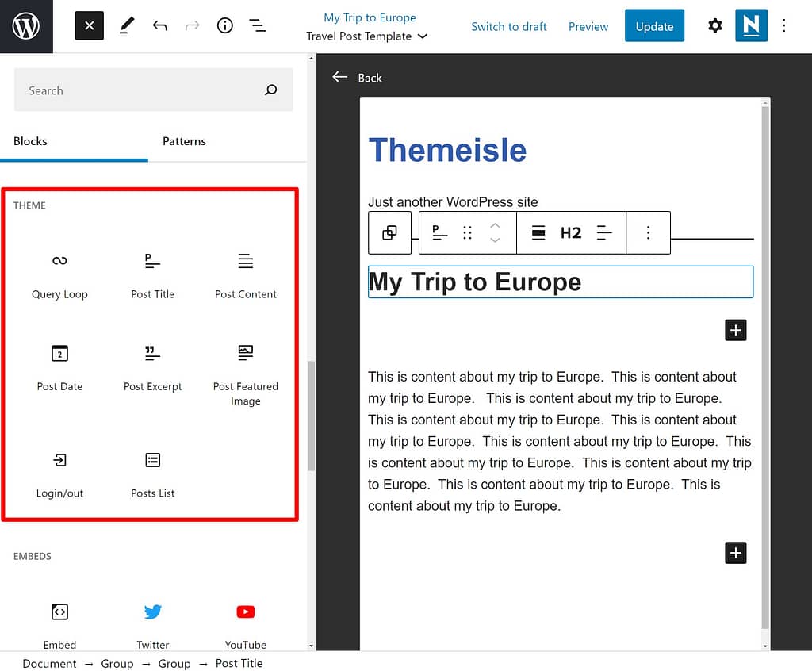Click the editor canvas vertical scrollbar
The width and height of the screenshot is (812, 671).
pos(765,357)
